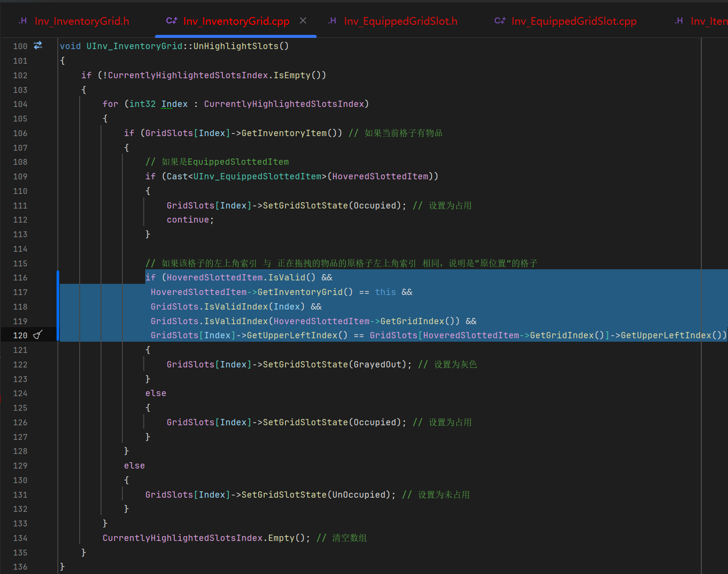728x574 pixels.
Task: Click Empty() call on line 134
Action: pos(287,538)
